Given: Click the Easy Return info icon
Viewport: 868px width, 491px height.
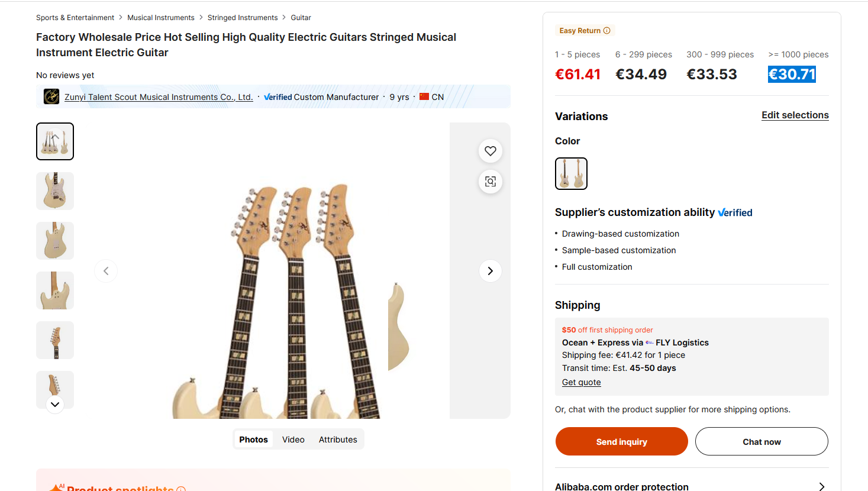Looking at the screenshot, I should [x=606, y=31].
